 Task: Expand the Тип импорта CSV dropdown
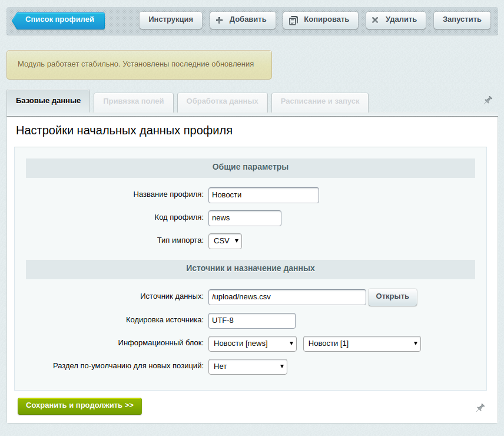pos(225,241)
